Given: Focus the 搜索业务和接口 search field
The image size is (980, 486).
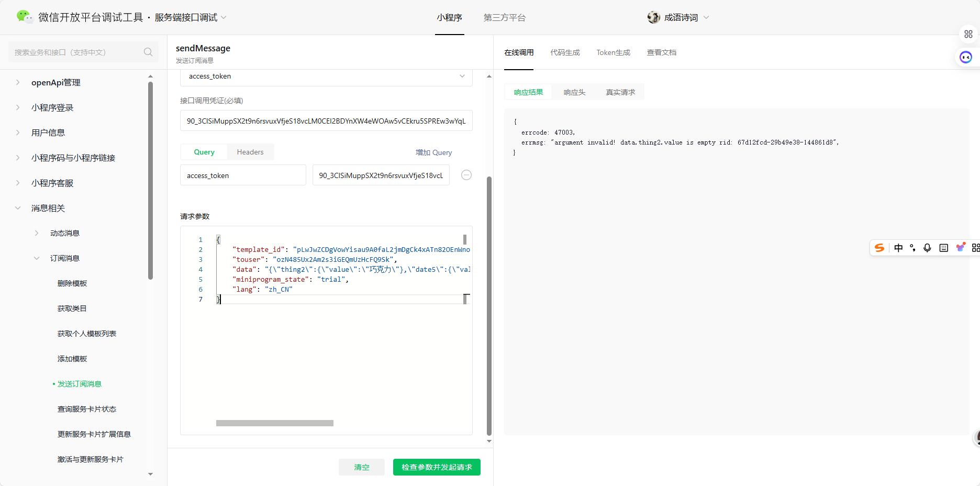Looking at the screenshot, I should 83,52.
